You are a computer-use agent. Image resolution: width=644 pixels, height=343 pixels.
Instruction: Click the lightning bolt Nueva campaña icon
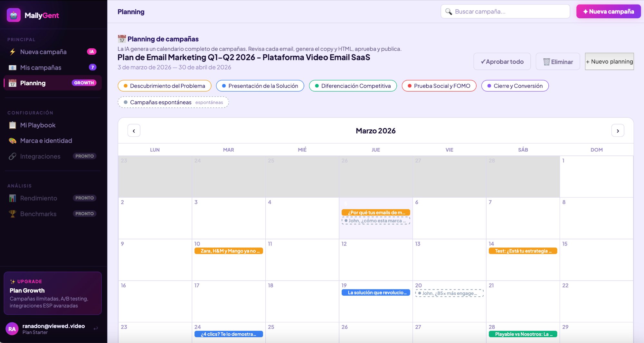click(13, 52)
